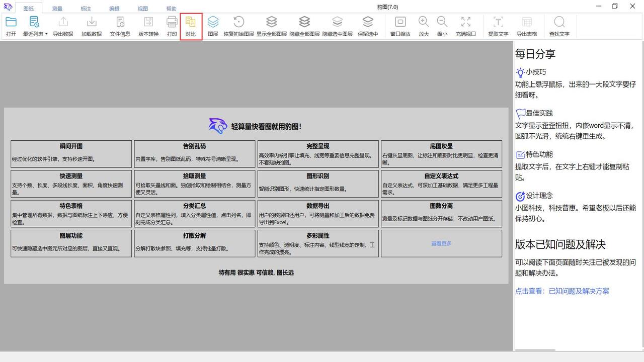Click the 数据导出 feature card
Viewport: 644px width, 362px height.
point(318,214)
